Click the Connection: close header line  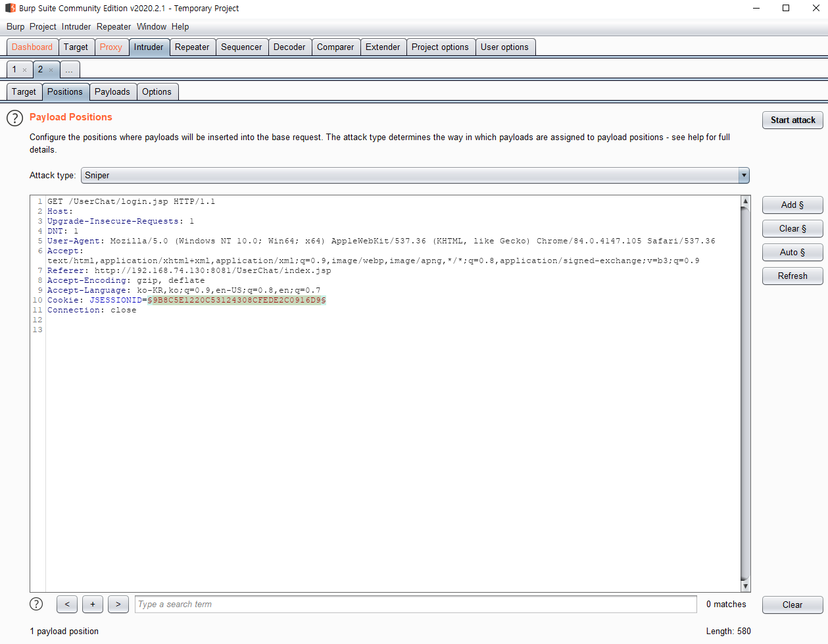91,310
